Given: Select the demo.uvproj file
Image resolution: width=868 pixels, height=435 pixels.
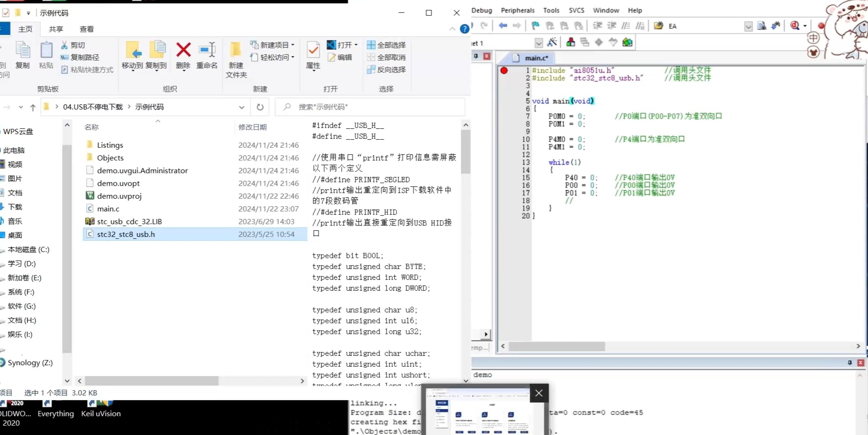Looking at the screenshot, I should click(195, 196).
